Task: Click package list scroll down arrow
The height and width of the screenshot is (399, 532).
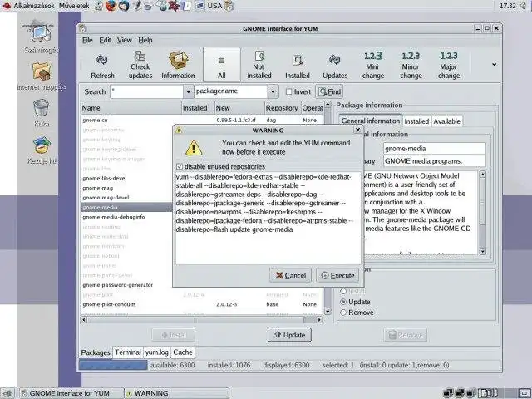Action: pyautogui.click(x=327, y=311)
